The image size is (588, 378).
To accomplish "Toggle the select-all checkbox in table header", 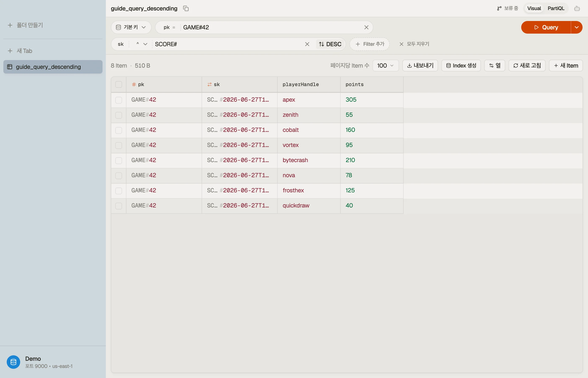I will coord(118,84).
